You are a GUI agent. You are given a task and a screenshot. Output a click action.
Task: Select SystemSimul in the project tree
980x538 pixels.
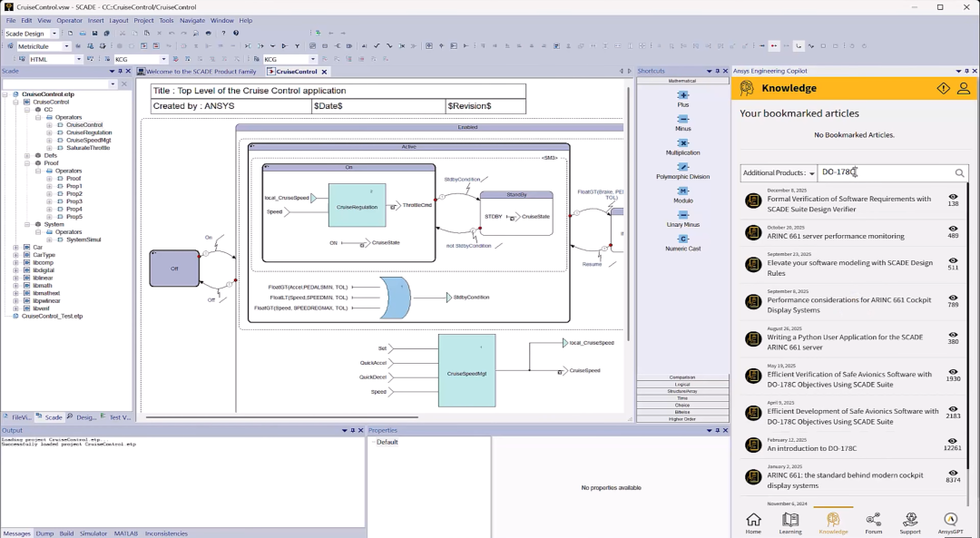[x=83, y=240]
